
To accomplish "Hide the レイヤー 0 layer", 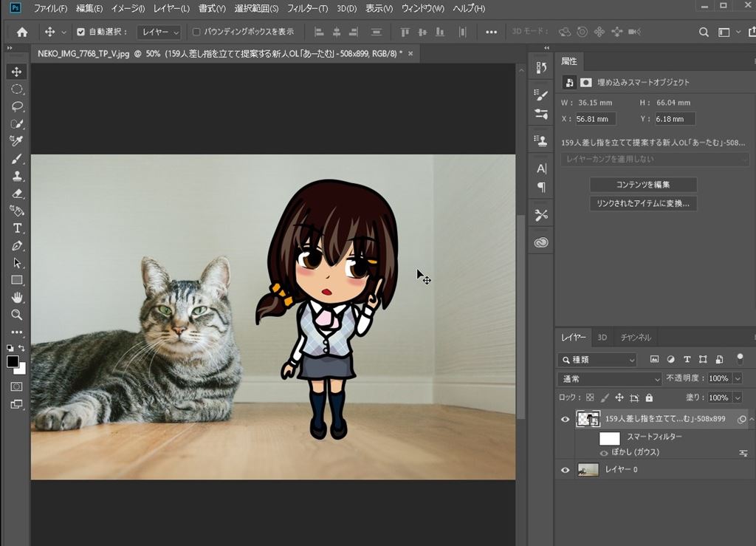I will [566, 470].
